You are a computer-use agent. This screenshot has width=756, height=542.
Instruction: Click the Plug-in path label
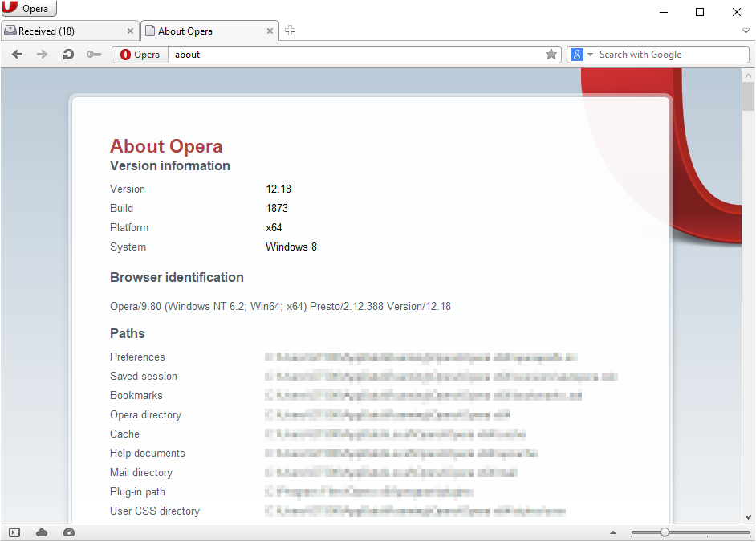tap(137, 492)
